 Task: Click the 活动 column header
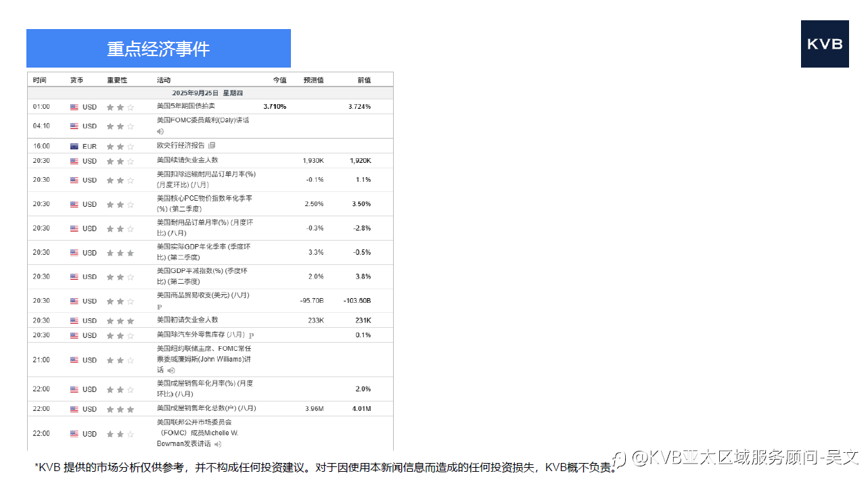coord(164,80)
